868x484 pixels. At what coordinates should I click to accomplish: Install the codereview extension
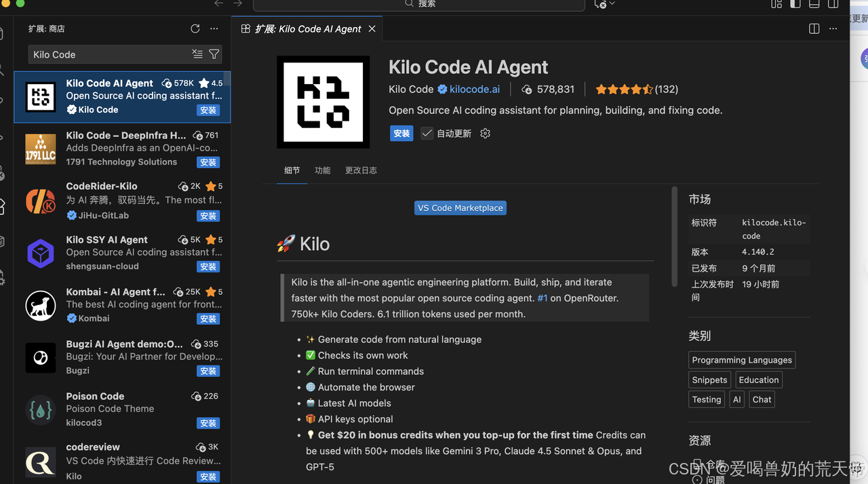pyautogui.click(x=208, y=477)
